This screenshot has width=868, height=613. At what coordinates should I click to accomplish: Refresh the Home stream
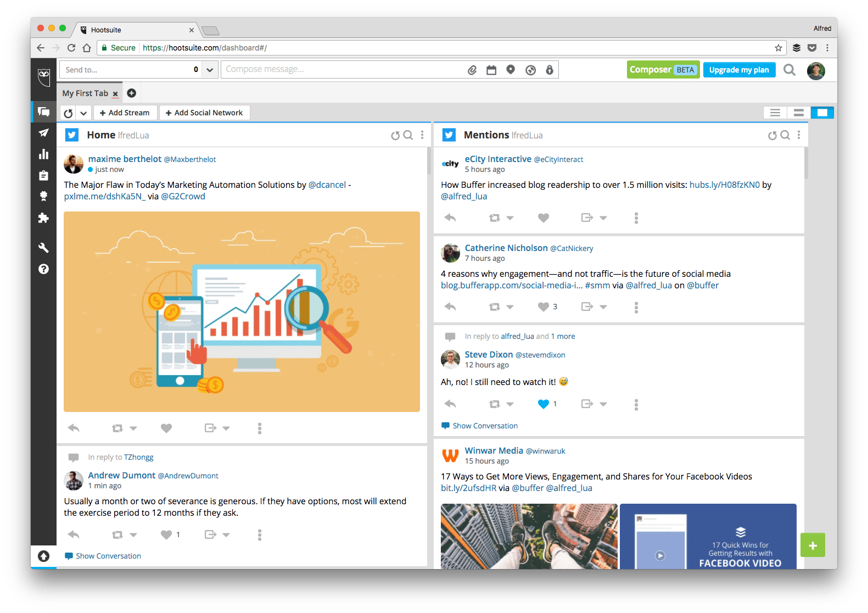tap(395, 135)
